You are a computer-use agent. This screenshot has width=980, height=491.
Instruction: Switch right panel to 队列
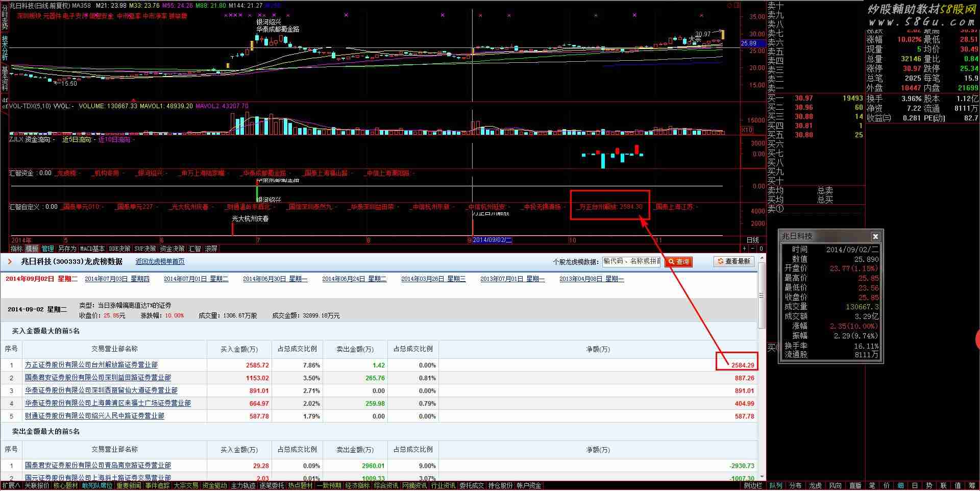[776, 485]
